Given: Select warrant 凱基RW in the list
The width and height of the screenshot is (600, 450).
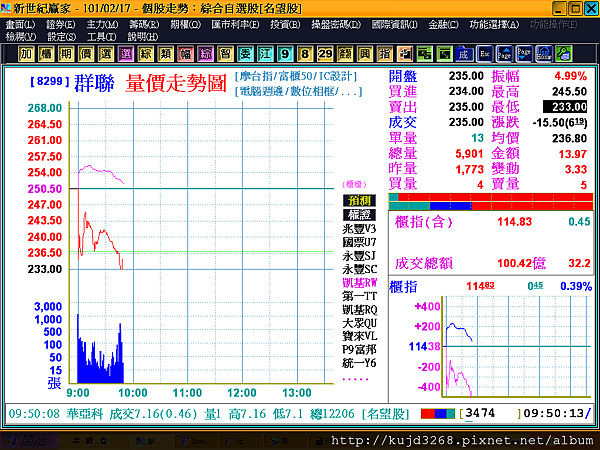Looking at the screenshot, I should (x=359, y=283).
